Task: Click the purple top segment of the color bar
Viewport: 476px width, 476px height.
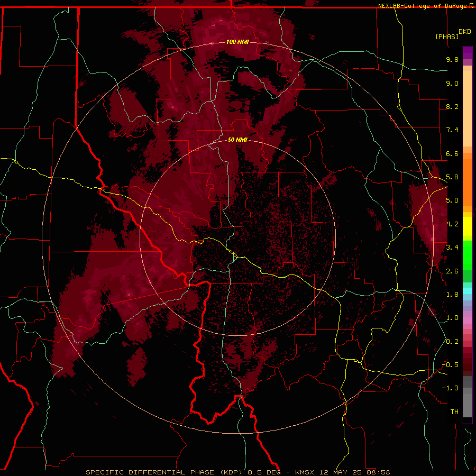Action: tap(467, 53)
